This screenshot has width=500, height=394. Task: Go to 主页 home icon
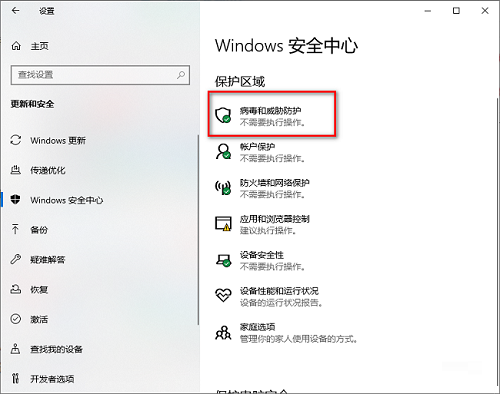tap(16, 46)
